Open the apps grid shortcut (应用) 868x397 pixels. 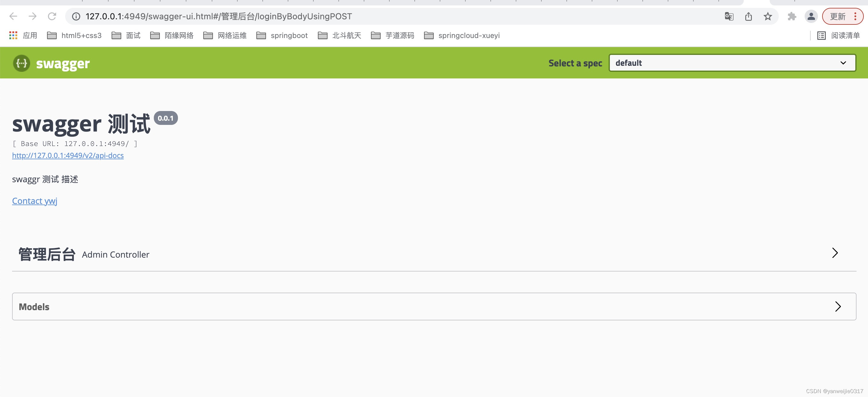(x=23, y=35)
